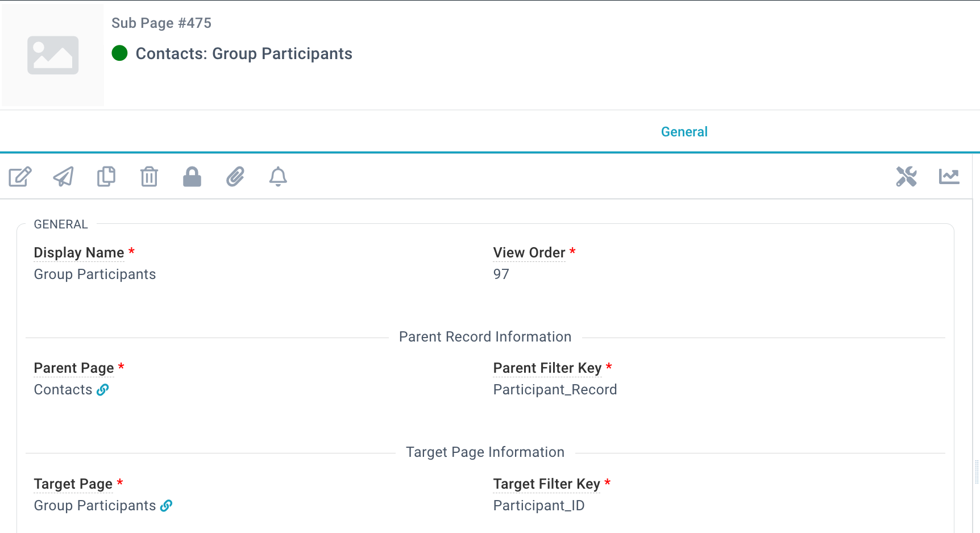This screenshot has height=533, width=980.
Task: Open audit chart line icon
Action: point(949,177)
